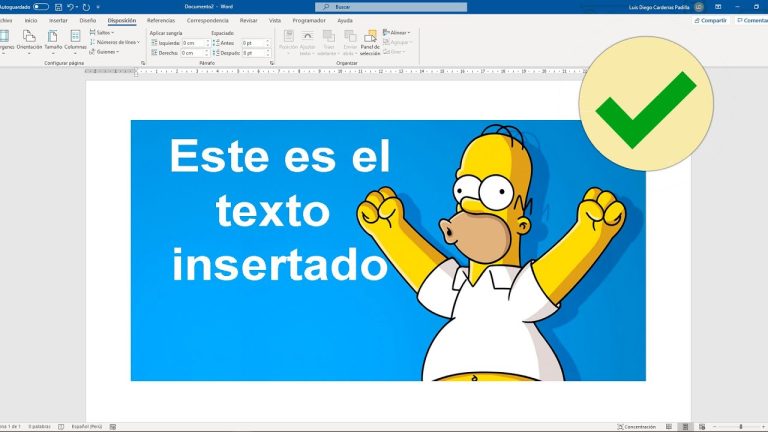The image size is (768, 432).
Task: Click the user account avatar
Action: pyautogui.click(x=699, y=7)
